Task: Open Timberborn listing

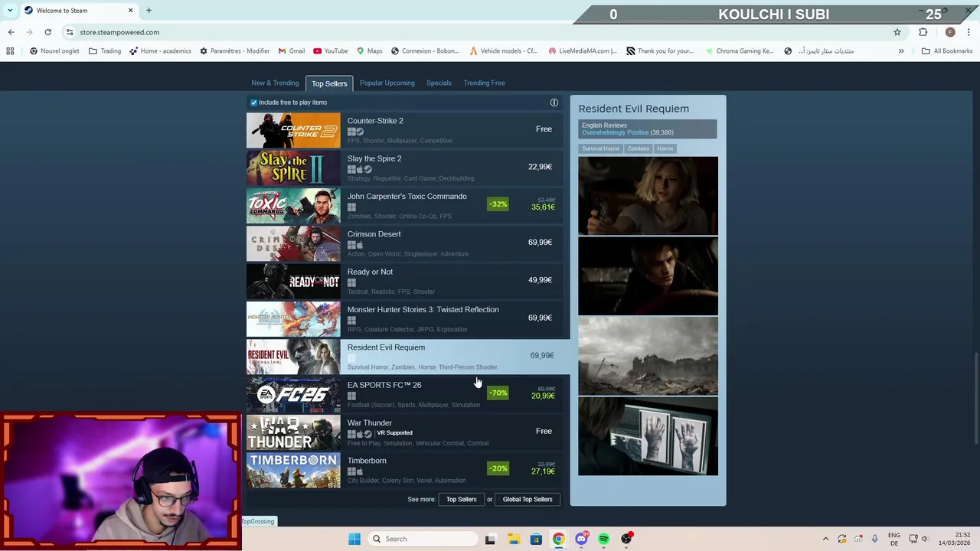Action: coord(405,469)
